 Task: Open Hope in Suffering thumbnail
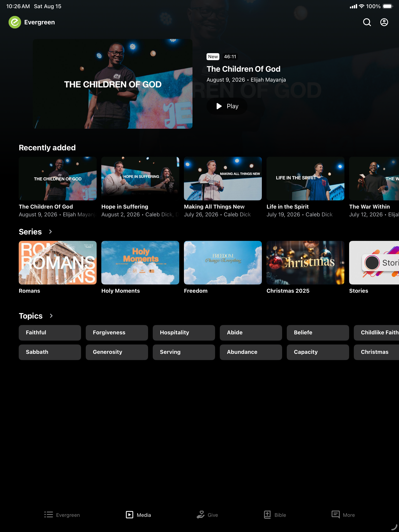[140, 178]
